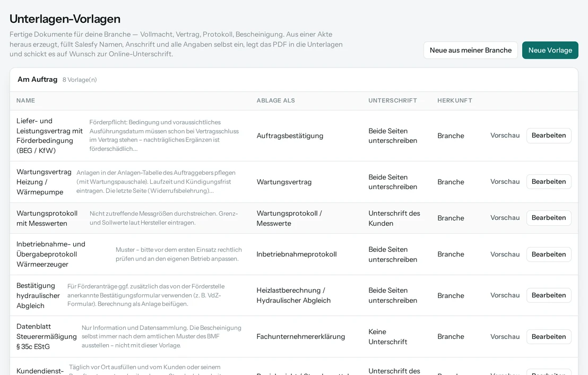
Task: Click the "Wartungsprotokoll mit Messwerten" name
Action: tap(47, 218)
